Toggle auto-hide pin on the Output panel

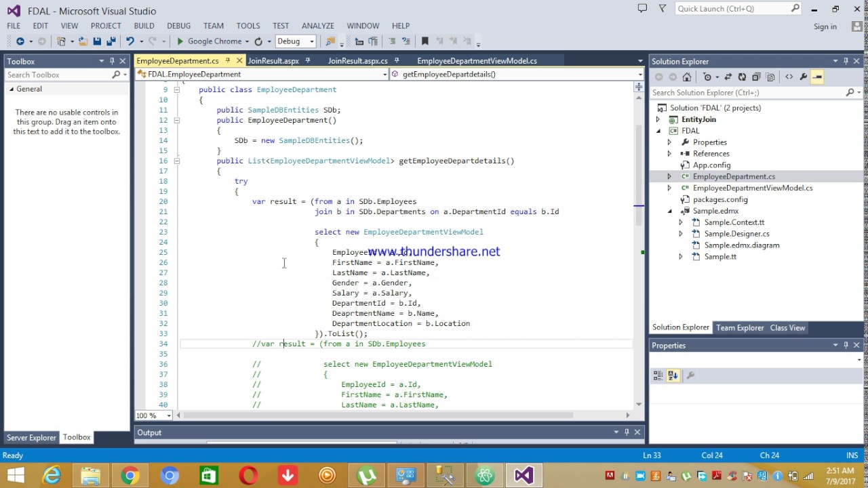[627, 432]
